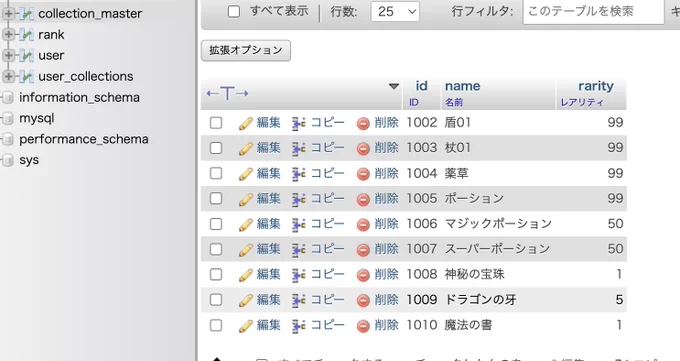Click the edit pencil icon for row 1003
680x361 pixels.
coord(246,149)
